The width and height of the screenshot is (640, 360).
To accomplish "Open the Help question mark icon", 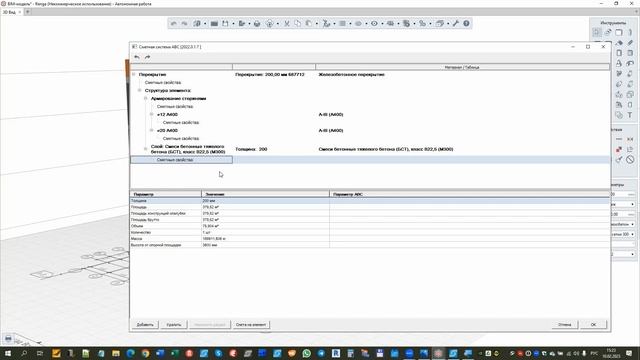I will [466, 24].
